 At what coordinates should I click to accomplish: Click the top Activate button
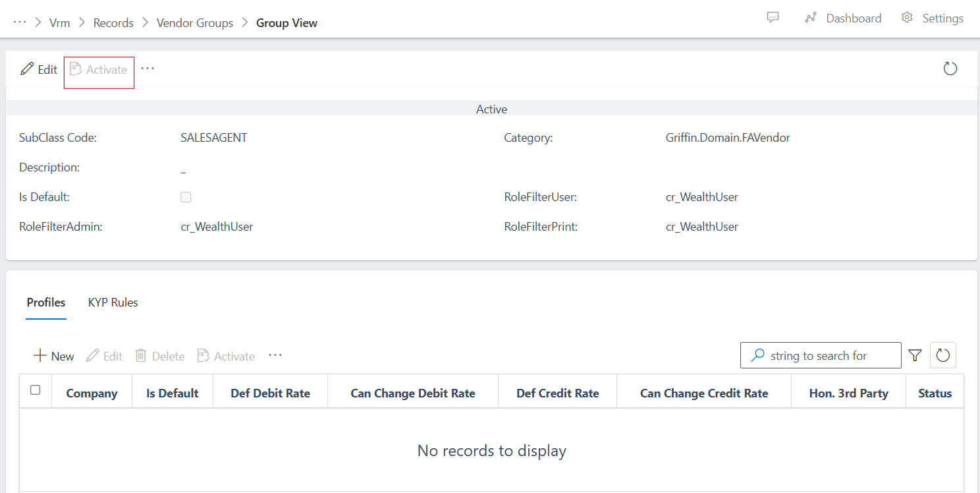tap(99, 69)
